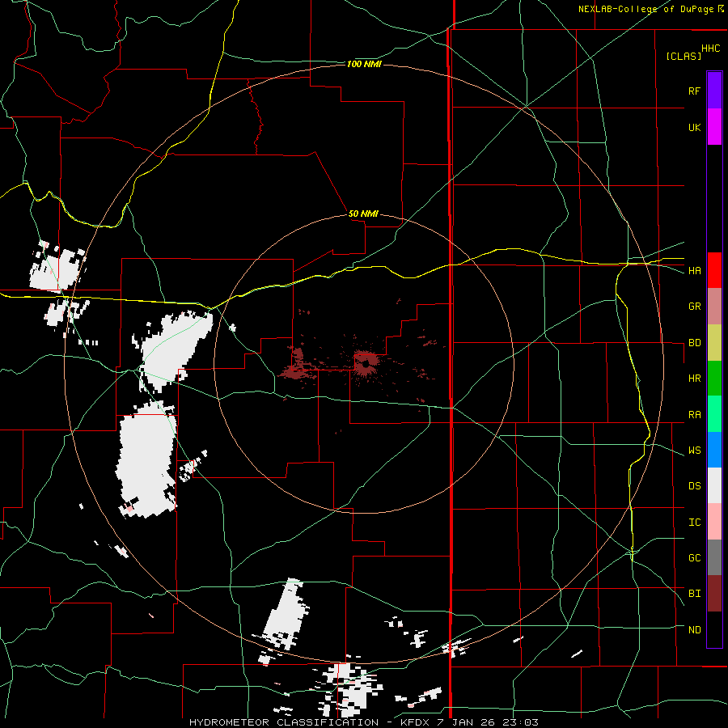Click the GR legend label
Screen dimensions: 728x728
[694, 307]
